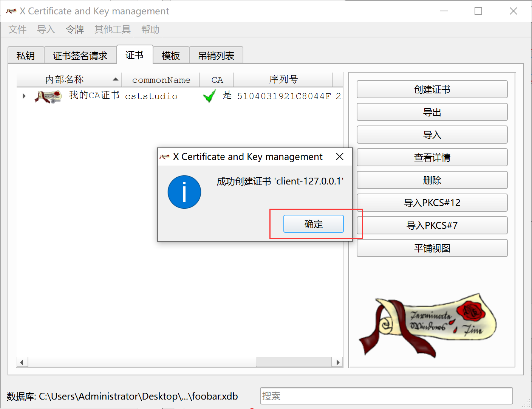Select serial number 5104031921C8044F cell

coord(284,96)
